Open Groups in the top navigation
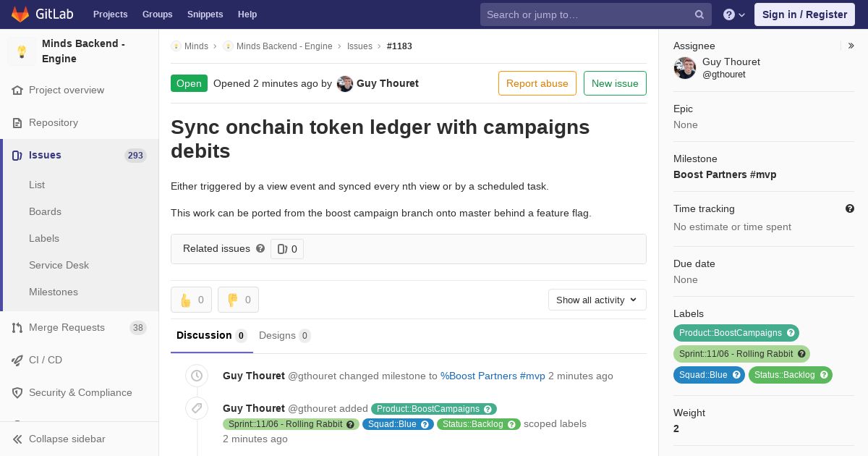 158,14
